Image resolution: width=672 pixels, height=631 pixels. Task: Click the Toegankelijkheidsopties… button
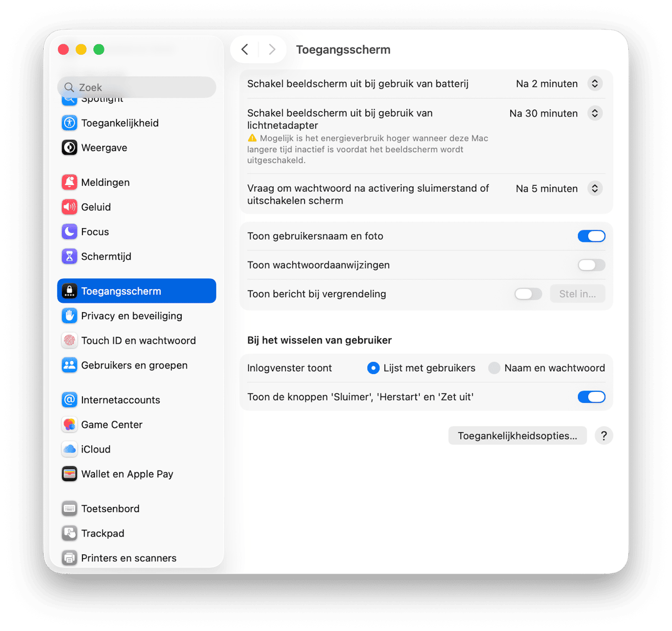[x=517, y=436]
